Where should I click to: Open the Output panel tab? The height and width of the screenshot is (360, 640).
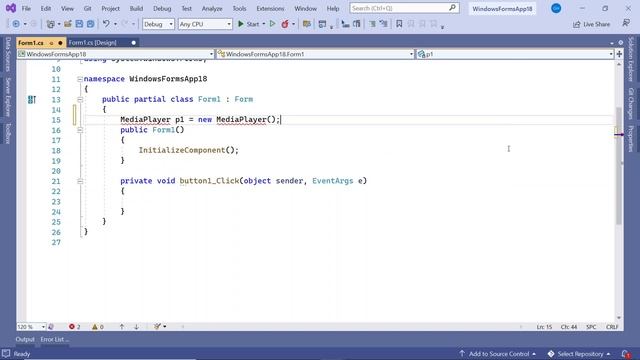[x=25, y=339]
